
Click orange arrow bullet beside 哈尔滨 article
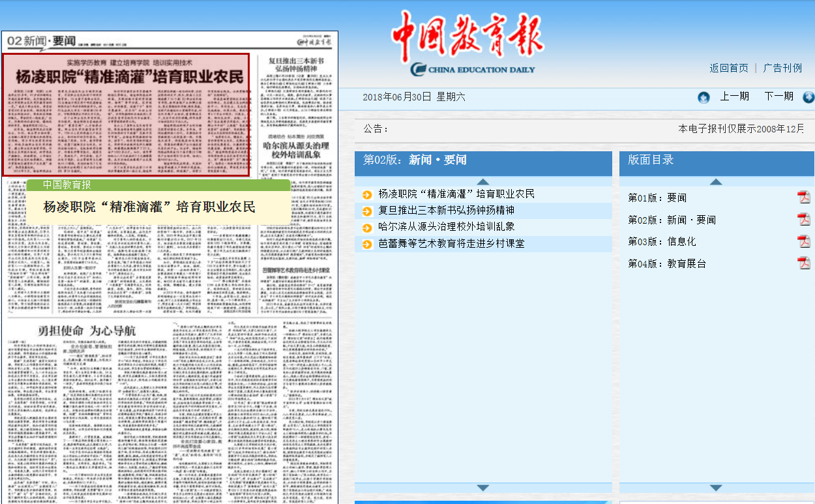tap(367, 227)
